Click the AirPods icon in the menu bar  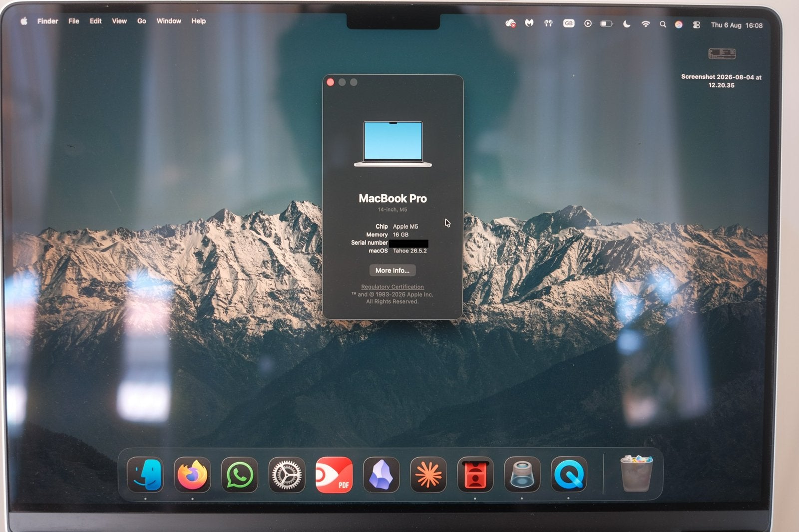(x=548, y=23)
